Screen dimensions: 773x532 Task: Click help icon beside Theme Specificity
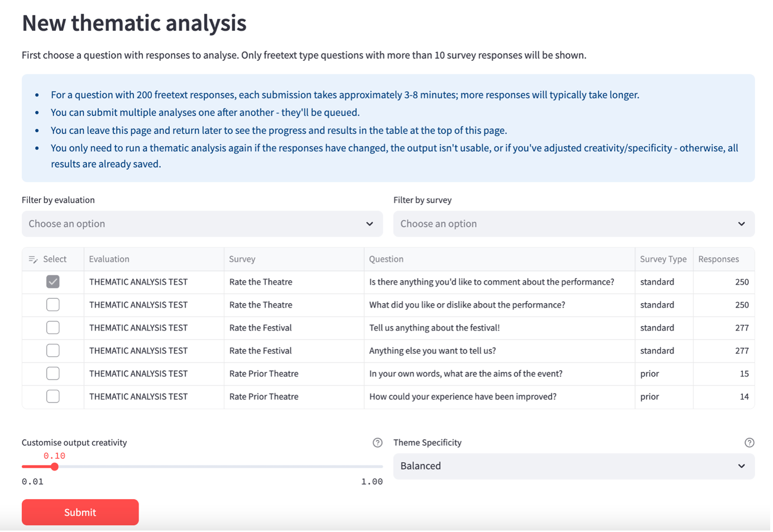749,443
